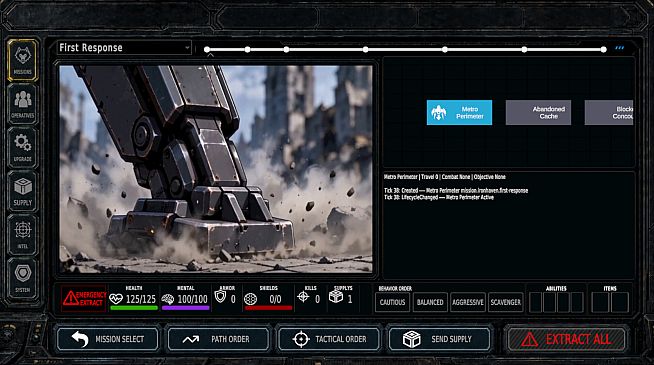Click the second timeline marker
This screenshot has height=365, width=654.
coord(247,50)
